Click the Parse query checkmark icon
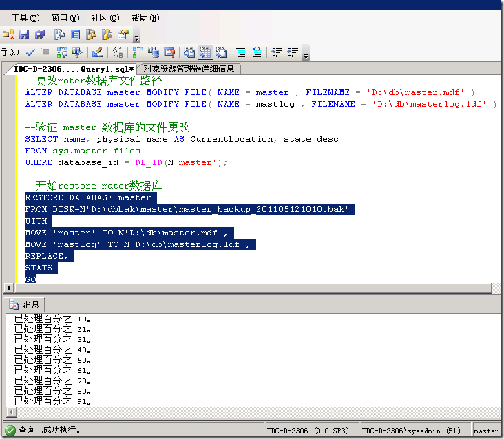Screen dimensions: 504x439 click(30, 52)
